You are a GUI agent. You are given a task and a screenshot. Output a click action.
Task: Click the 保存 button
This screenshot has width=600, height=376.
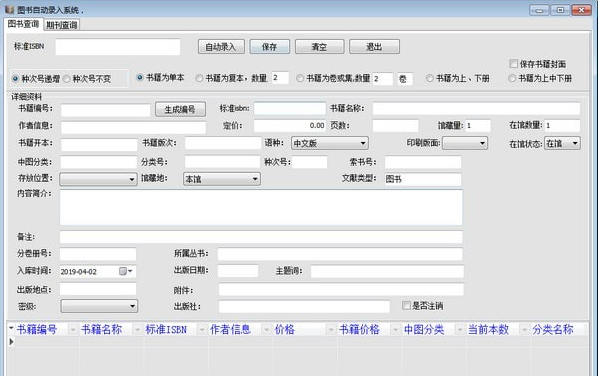[270, 47]
